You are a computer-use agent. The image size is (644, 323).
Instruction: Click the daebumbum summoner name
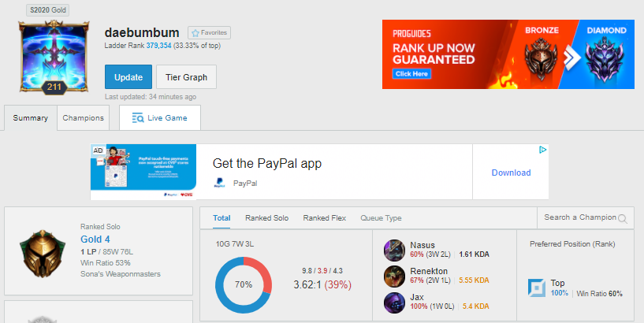pos(142,32)
